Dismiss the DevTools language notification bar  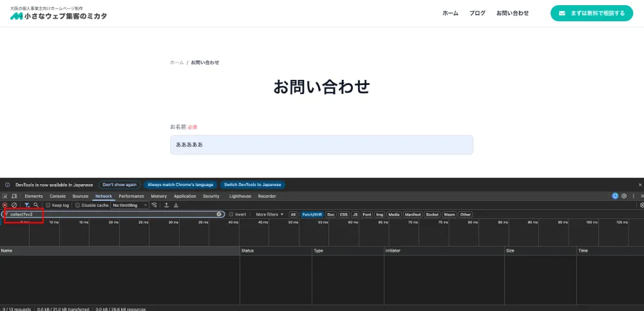pyautogui.click(x=640, y=185)
